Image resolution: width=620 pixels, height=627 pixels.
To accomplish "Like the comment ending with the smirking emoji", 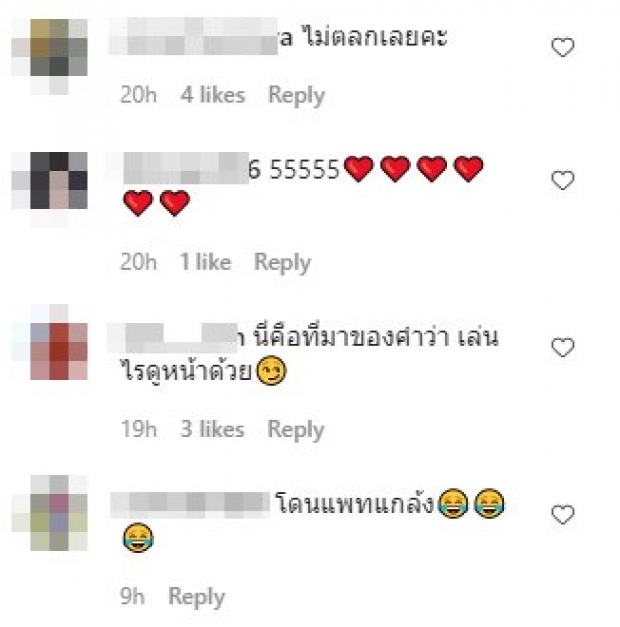I will [563, 347].
